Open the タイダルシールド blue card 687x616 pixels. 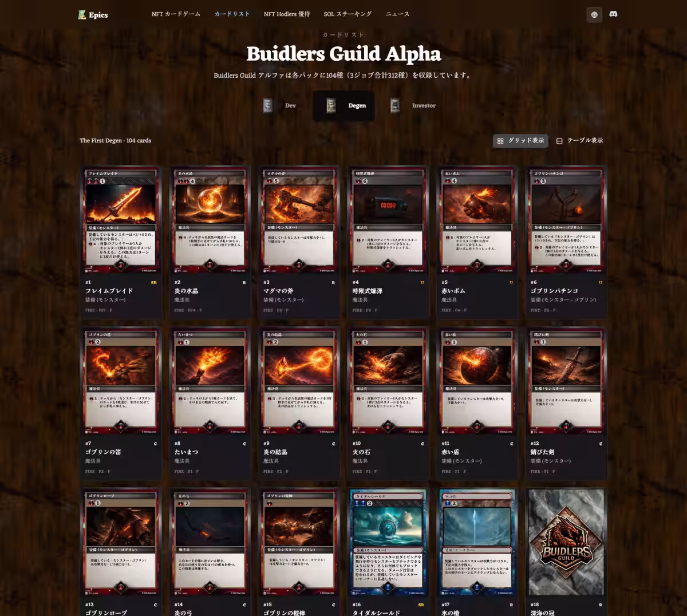[x=388, y=542]
